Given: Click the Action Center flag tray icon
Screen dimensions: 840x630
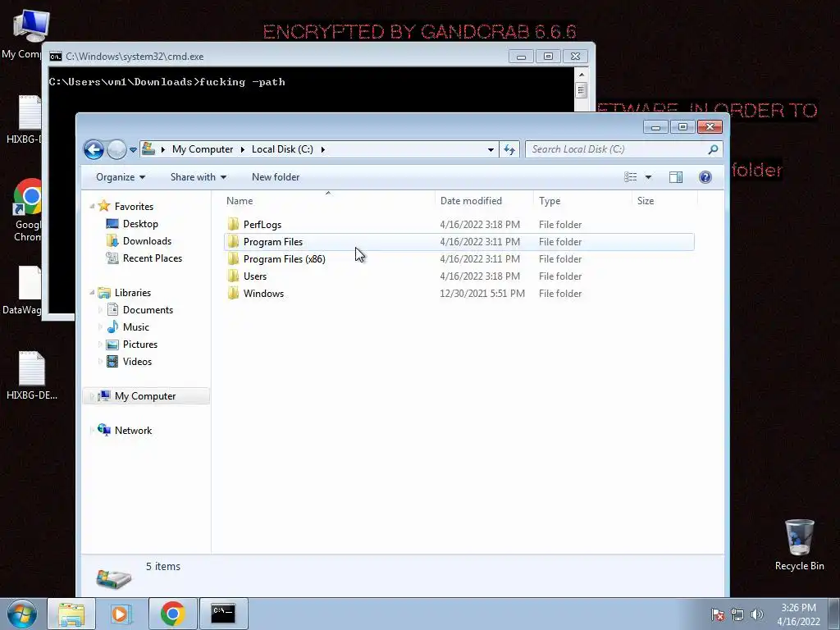Looking at the screenshot, I should 717,614.
